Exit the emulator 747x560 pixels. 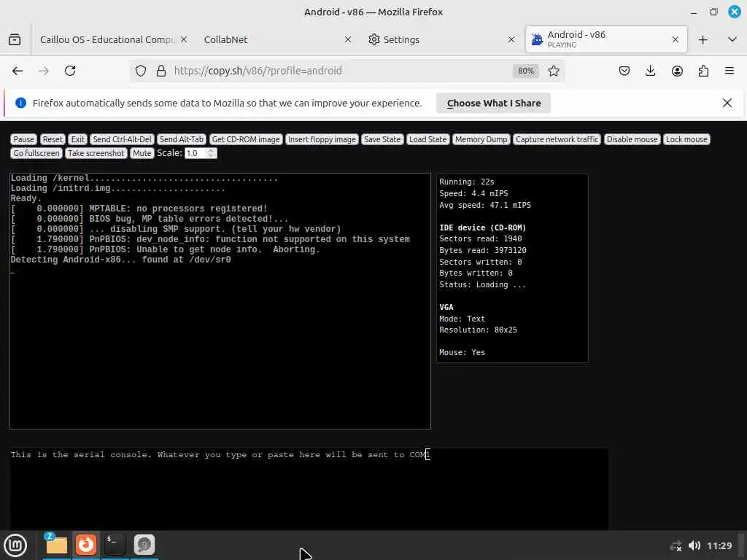[77, 139]
